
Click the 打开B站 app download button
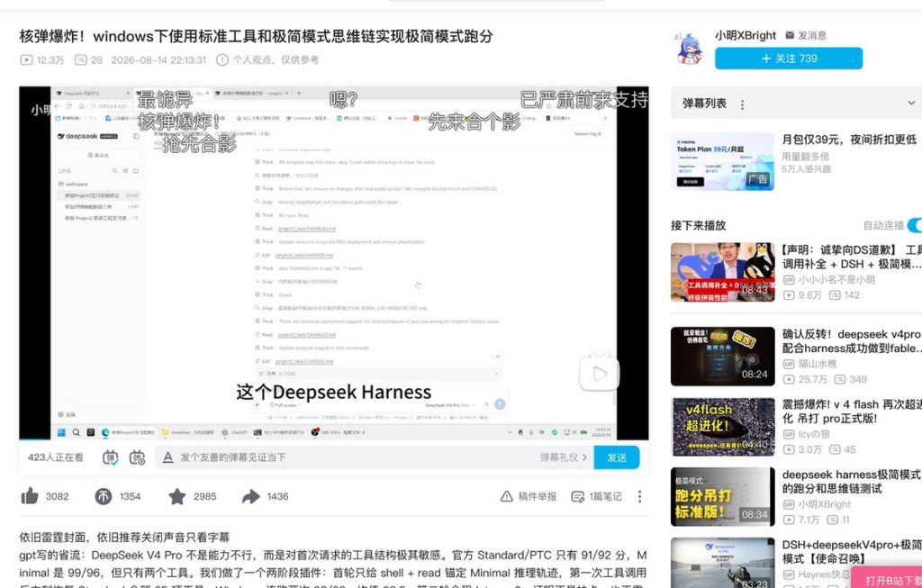click(887, 579)
